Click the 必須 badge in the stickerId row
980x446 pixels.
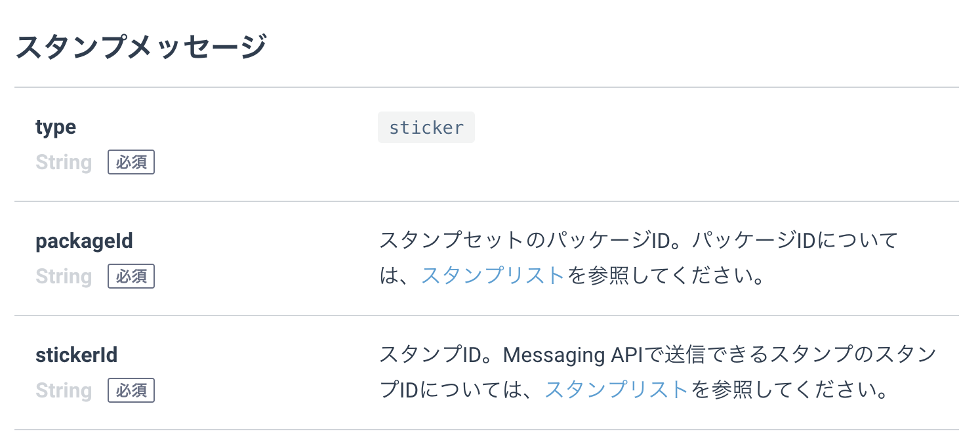tap(131, 390)
